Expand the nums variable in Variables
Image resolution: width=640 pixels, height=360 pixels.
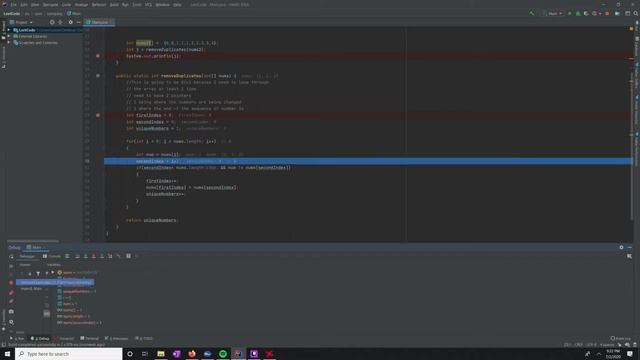click(53, 272)
